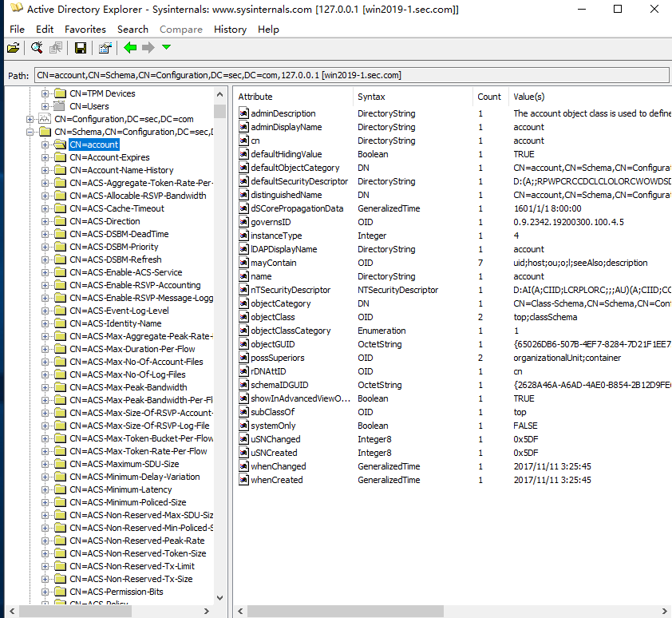Click the CN=Users folder icon
The height and width of the screenshot is (618, 672).
click(60, 106)
